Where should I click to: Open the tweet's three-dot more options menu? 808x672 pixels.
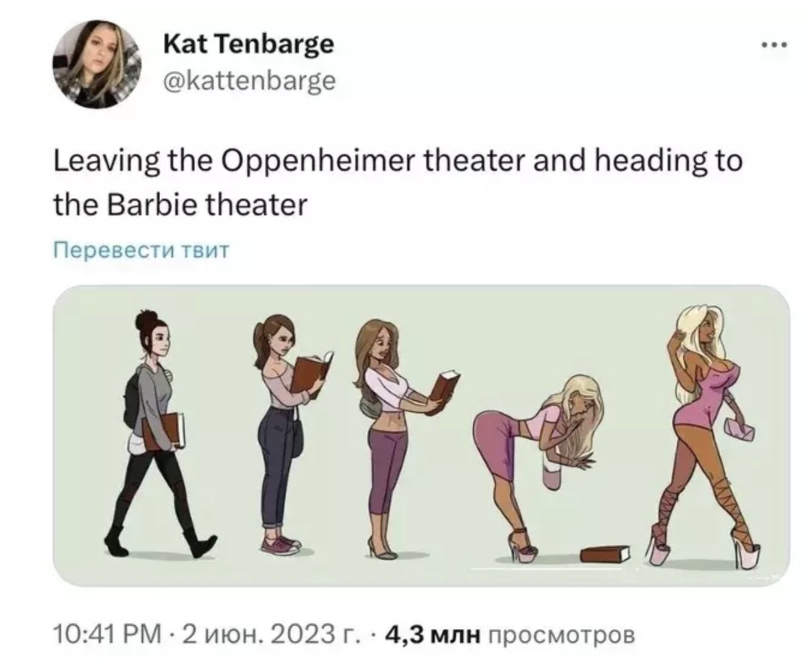click(773, 45)
